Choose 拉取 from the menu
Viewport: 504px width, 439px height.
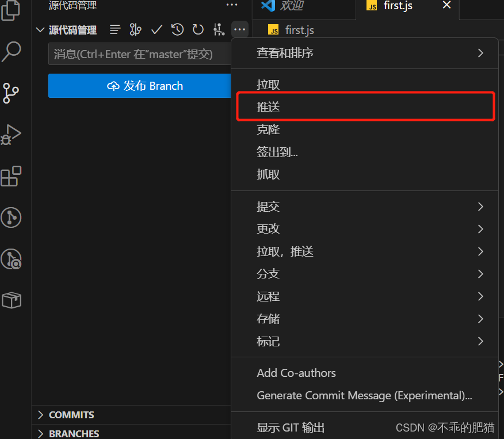(x=365, y=85)
